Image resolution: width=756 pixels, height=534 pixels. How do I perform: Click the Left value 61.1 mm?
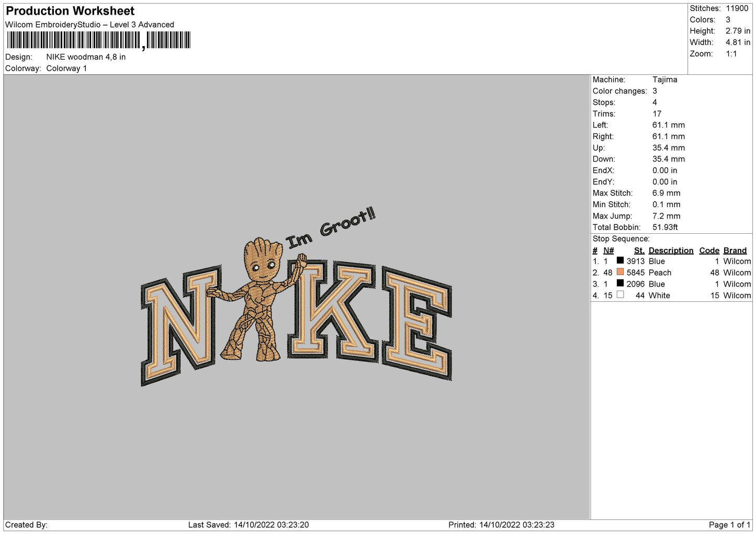click(x=668, y=125)
